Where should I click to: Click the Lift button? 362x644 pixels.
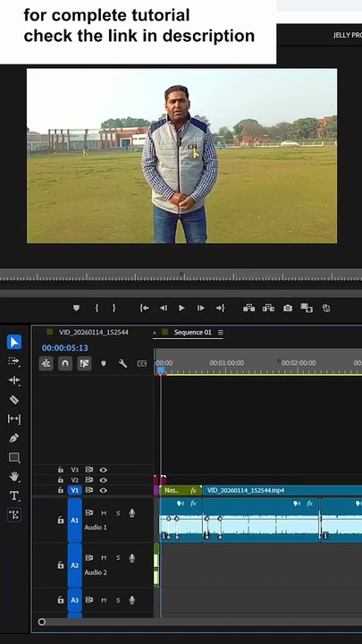248,308
